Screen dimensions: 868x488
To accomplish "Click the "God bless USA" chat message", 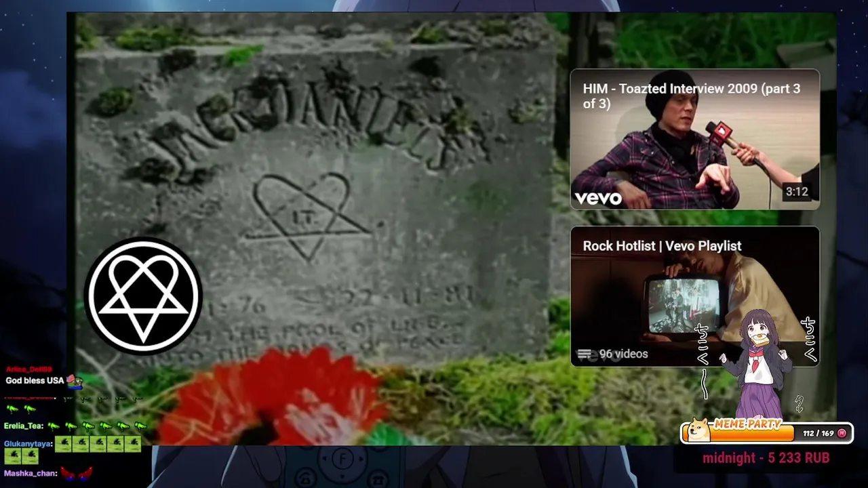I will coord(35,380).
